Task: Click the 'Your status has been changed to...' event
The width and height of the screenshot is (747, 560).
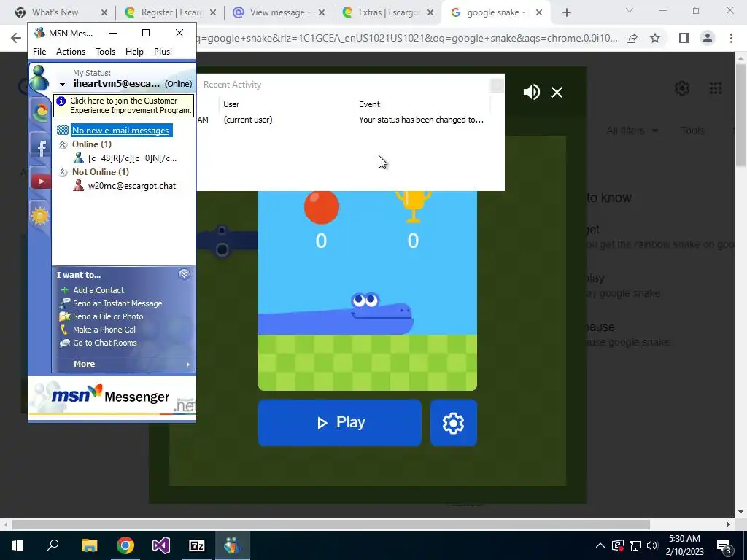Action: 421,120
